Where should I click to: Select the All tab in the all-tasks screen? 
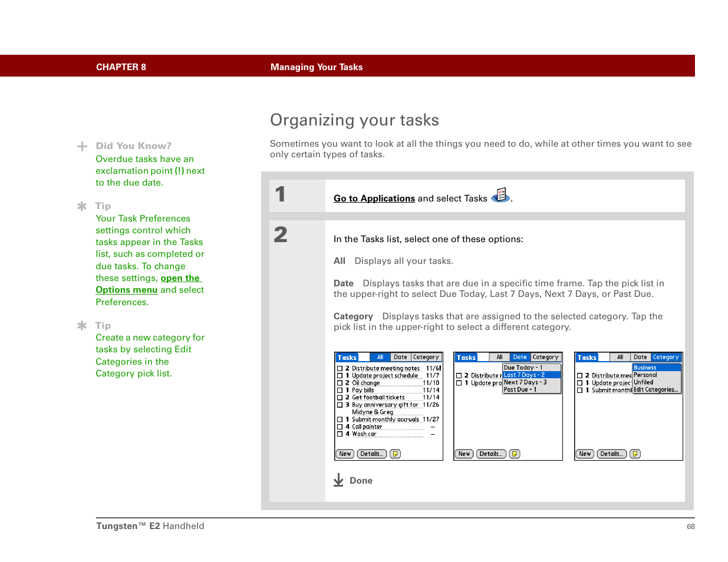[x=380, y=357]
